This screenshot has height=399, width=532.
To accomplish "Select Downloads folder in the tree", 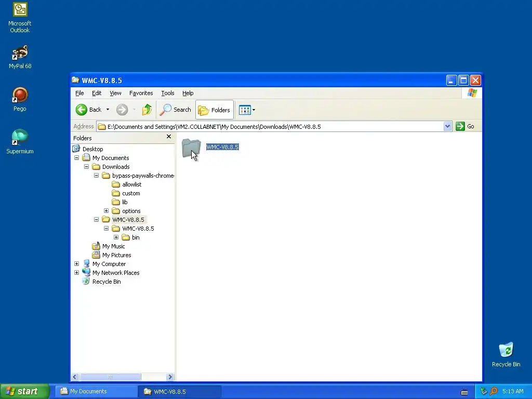I will [116, 167].
